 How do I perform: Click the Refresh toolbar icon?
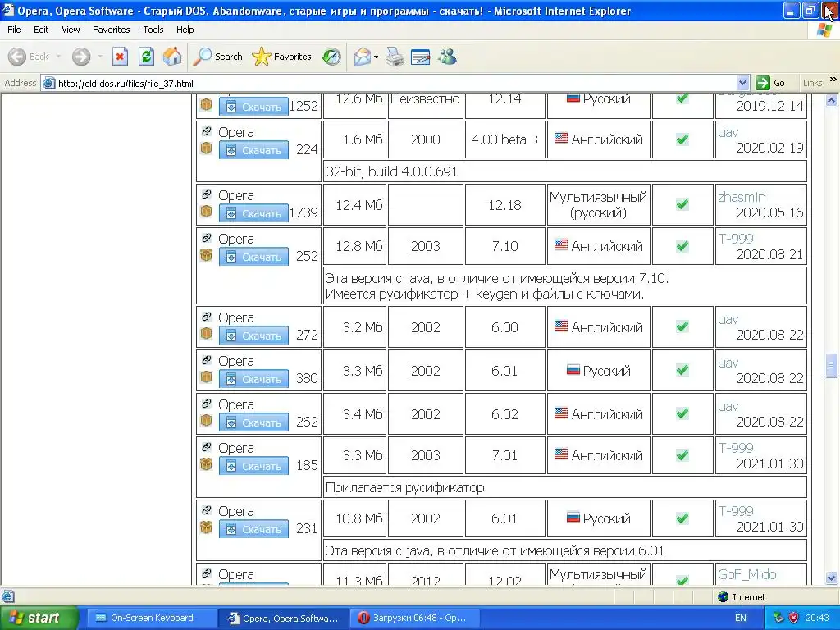point(146,57)
